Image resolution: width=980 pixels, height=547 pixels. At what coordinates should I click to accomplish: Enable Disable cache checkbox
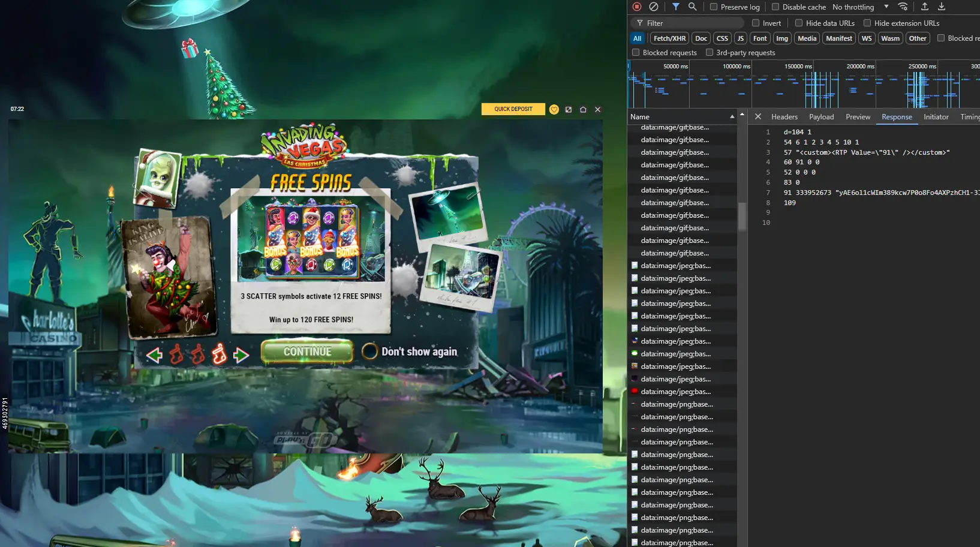775,7
